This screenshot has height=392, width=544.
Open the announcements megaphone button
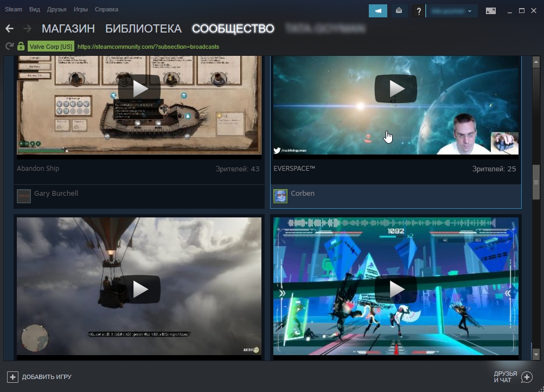pyautogui.click(x=378, y=11)
